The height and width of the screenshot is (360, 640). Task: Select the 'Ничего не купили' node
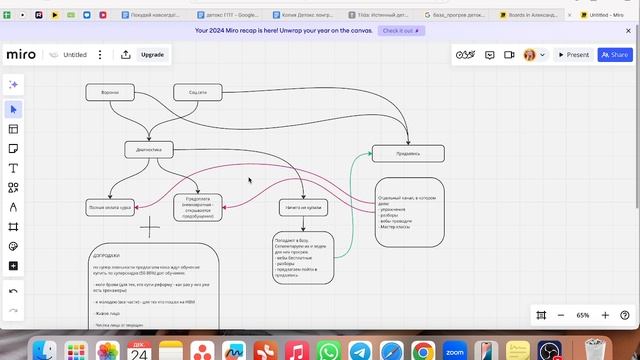click(303, 207)
